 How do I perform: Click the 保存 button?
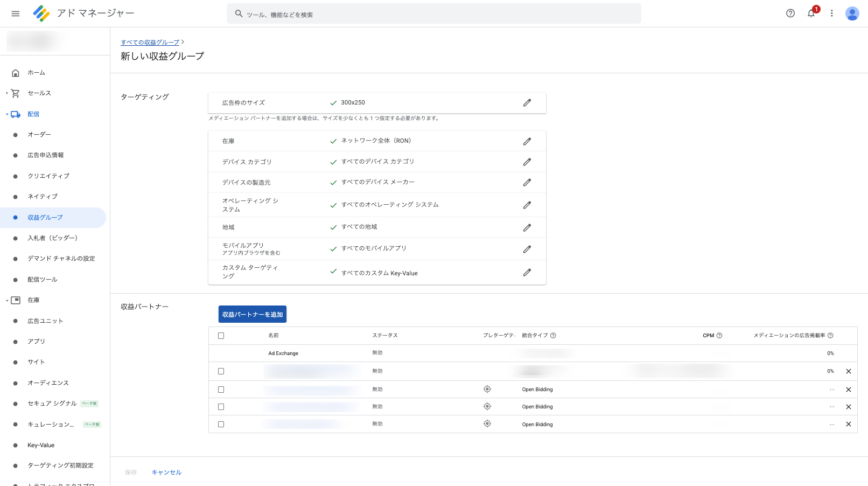tap(131, 473)
